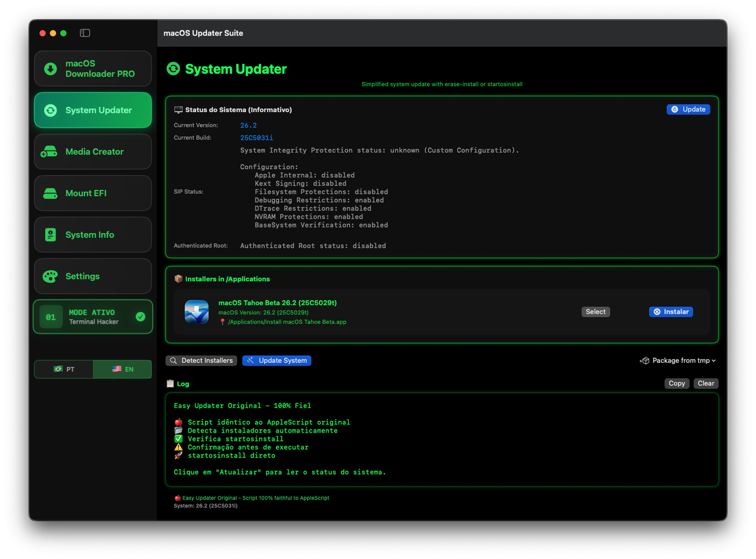Open macOS Downloader PRO section
The height and width of the screenshot is (559, 756).
coord(93,69)
